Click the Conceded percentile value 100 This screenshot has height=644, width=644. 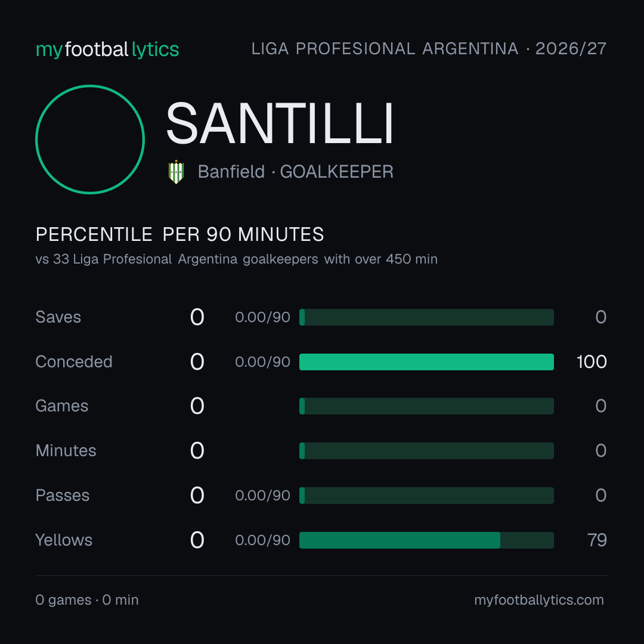click(592, 362)
